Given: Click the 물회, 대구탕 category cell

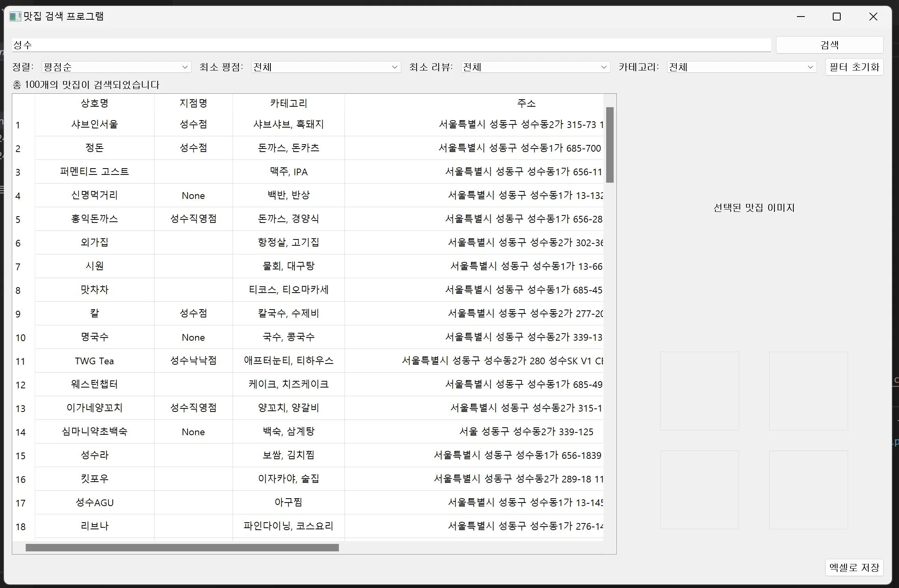Looking at the screenshot, I should [x=288, y=266].
